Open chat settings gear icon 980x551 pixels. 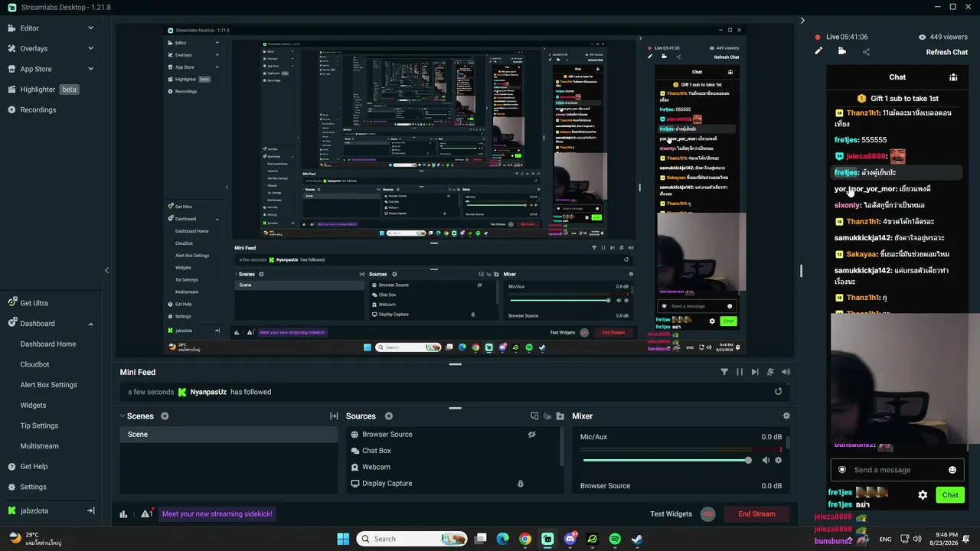tap(923, 495)
